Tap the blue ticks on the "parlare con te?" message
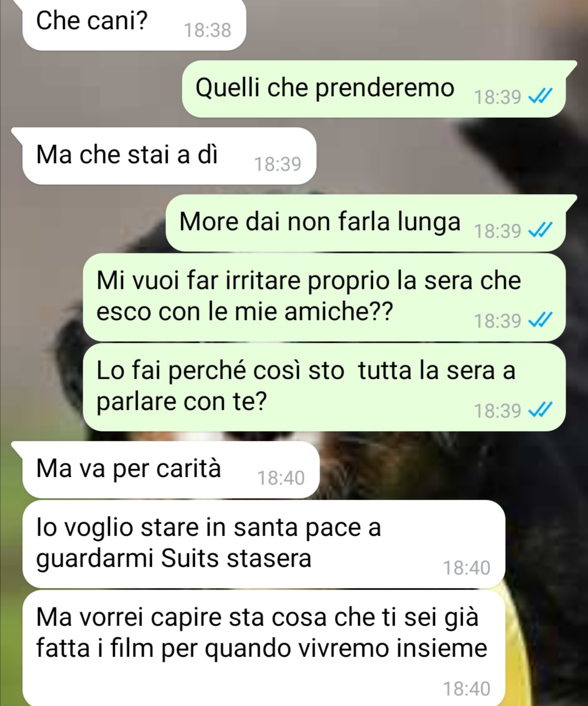Viewport: 588px width, 706px height. [541, 410]
